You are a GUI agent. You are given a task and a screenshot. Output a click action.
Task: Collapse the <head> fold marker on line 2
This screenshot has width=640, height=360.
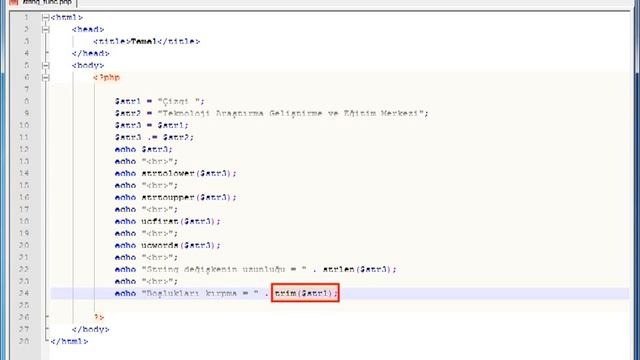coord(45,29)
